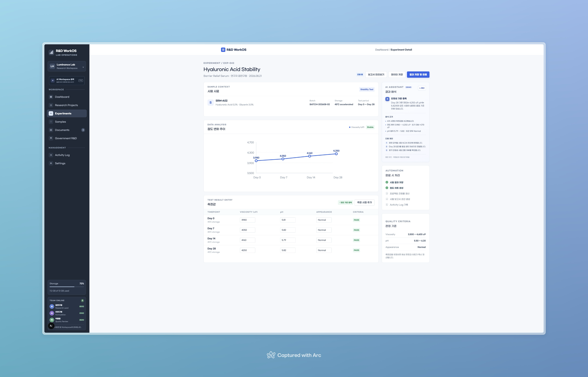Click the blue 결과 저장 및 완료 button
The width and height of the screenshot is (588, 377).
418,75
